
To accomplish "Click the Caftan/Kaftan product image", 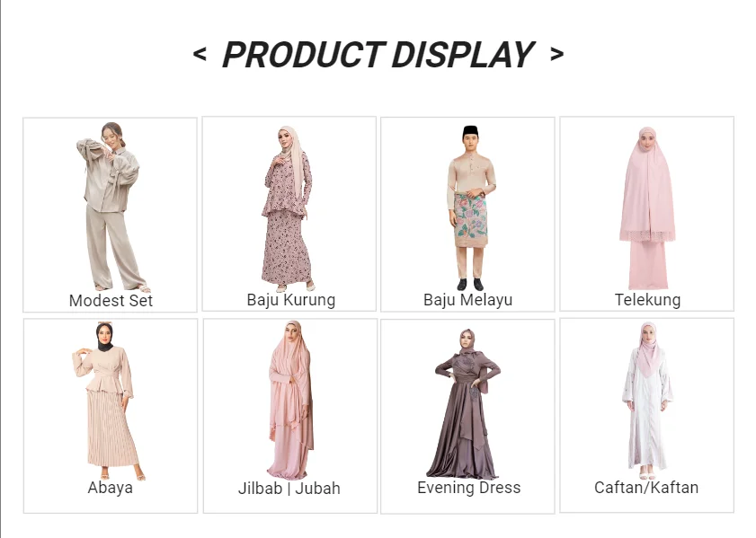I will 647,396.
